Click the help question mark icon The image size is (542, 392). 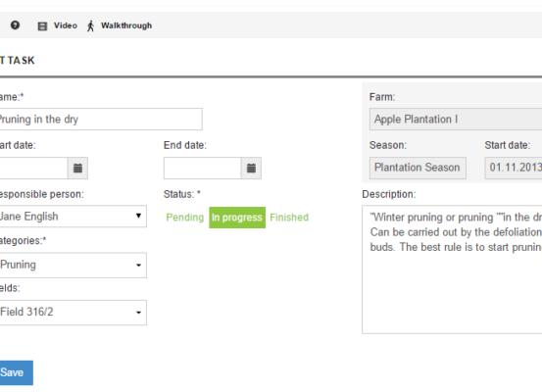click(15, 25)
